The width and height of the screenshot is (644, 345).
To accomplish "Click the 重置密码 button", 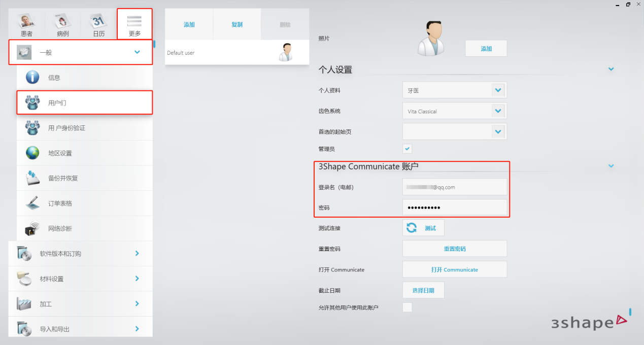I will [x=454, y=248].
